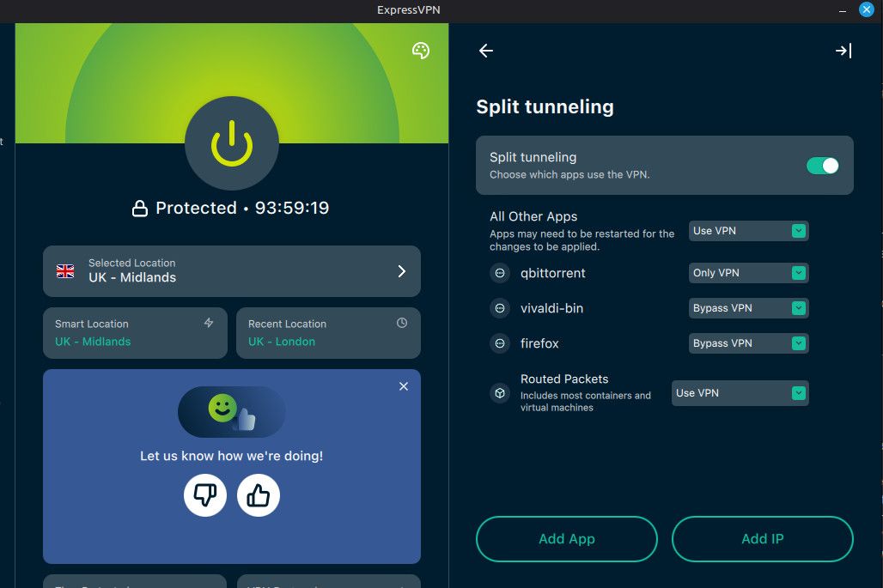This screenshot has width=883, height=588.
Task: Click the firefox app name
Action: (539, 343)
